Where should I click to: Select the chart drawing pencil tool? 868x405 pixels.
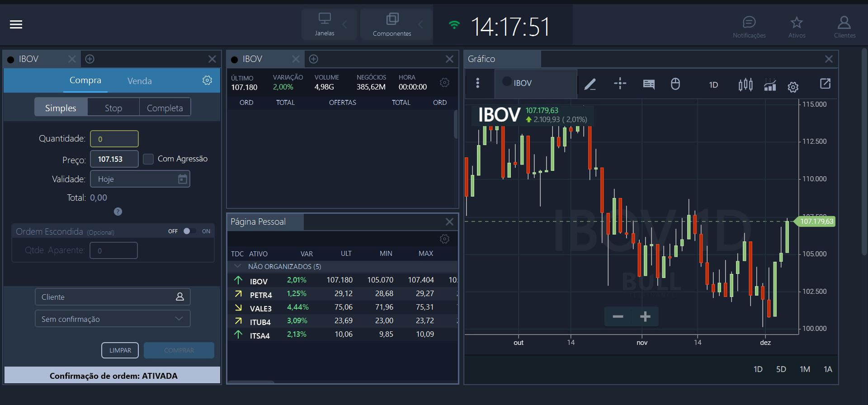tap(590, 84)
